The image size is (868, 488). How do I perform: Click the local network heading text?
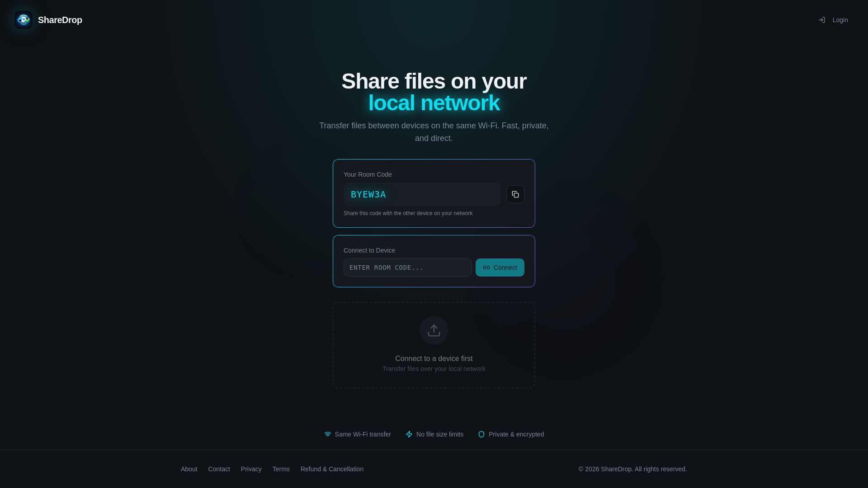pos(434,103)
